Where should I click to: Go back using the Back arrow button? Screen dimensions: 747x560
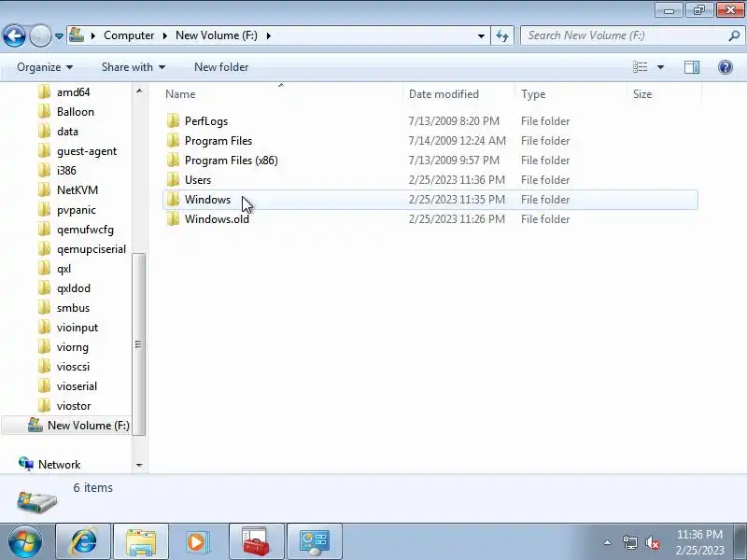click(x=14, y=35)
